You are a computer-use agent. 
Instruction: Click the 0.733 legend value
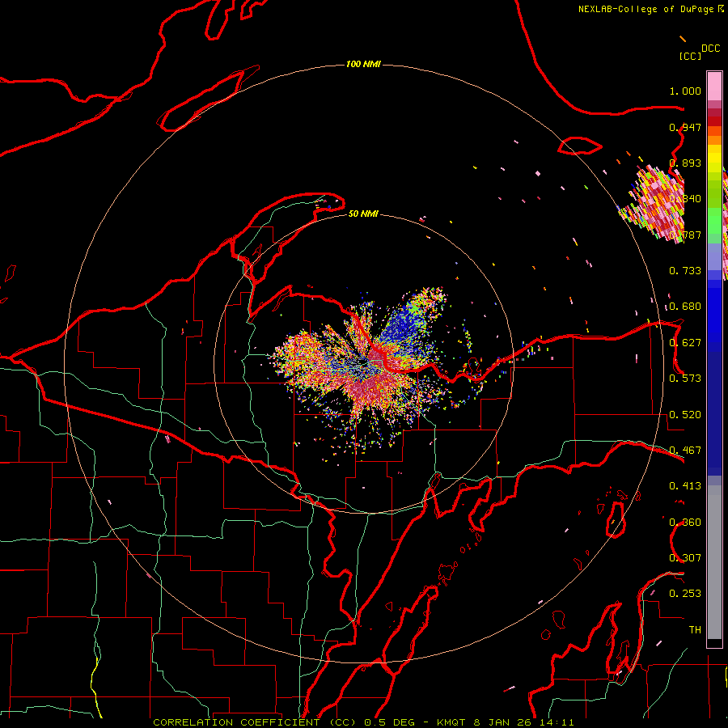685,271
